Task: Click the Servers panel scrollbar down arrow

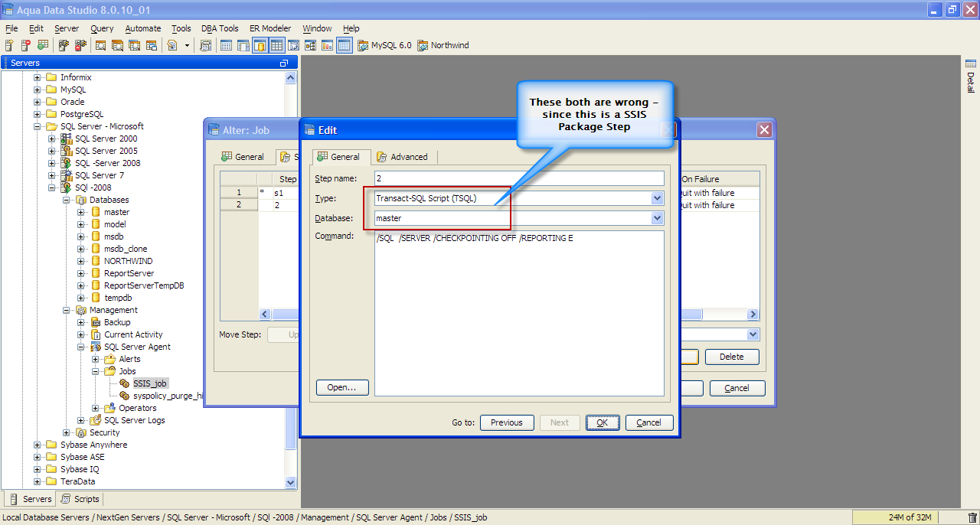Action: coord(290,483)
